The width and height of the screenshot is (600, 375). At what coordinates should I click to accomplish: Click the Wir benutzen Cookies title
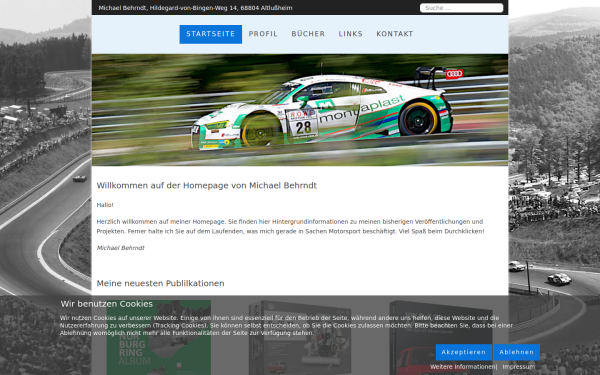click(x=107, y=304)
